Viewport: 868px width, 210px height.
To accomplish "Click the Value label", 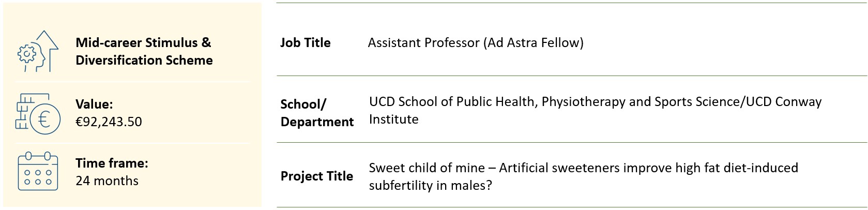I will coord(94,104).
